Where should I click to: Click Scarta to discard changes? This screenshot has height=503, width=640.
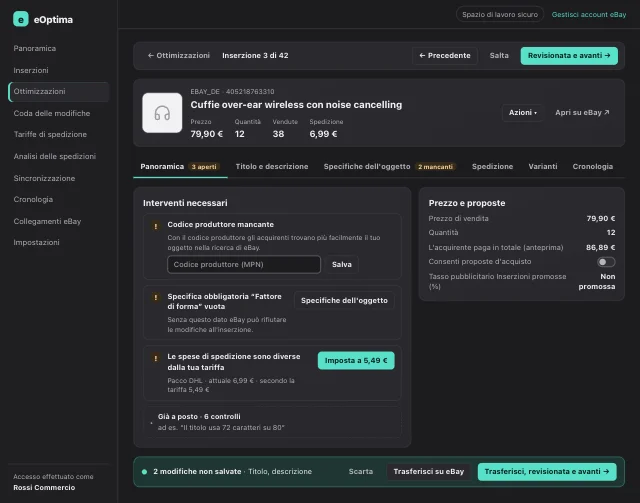coord(361,472)
